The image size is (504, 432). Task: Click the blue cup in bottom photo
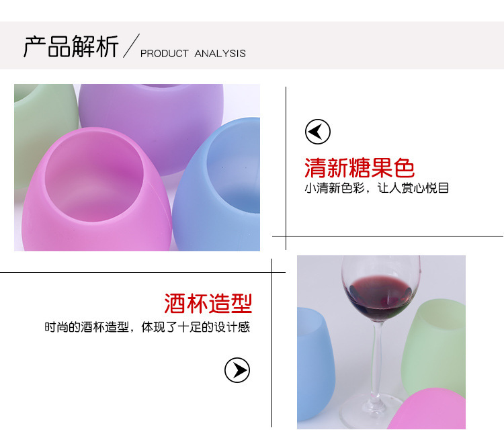[315, 363]
